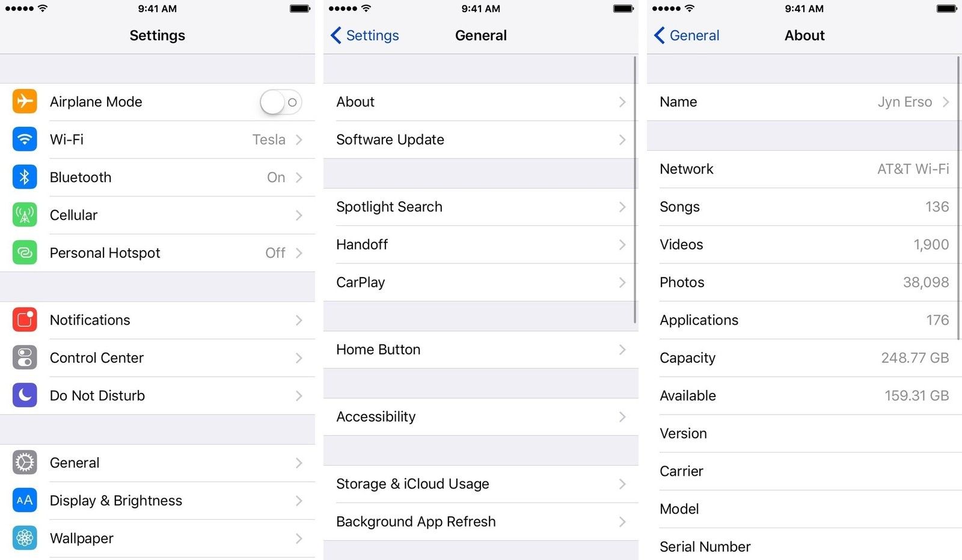
Task: Tap the chevron on the Accessibility row
Action: (622, 417)
